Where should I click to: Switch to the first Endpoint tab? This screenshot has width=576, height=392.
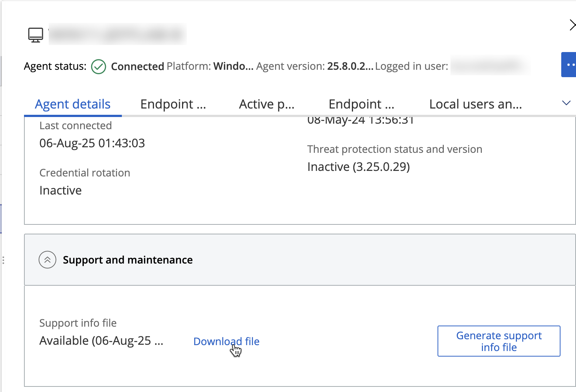coord(173,104)
